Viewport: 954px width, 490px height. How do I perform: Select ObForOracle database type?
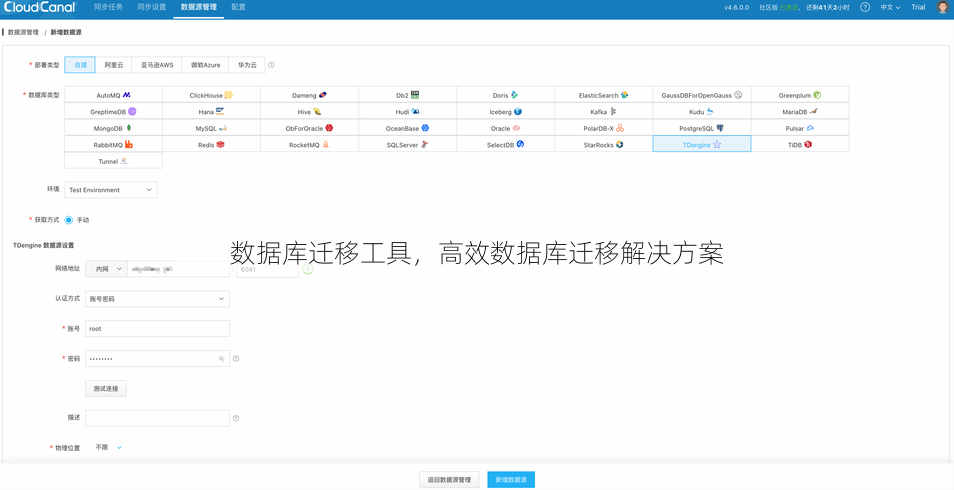tap(310, 128)
